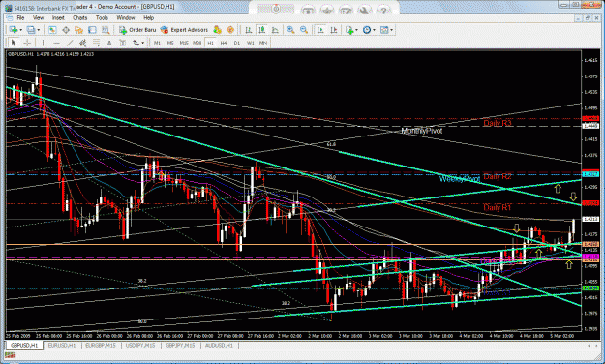Screen dimensions: 605x364
Task: Open the Insert menu
Action: click(58, 17)
